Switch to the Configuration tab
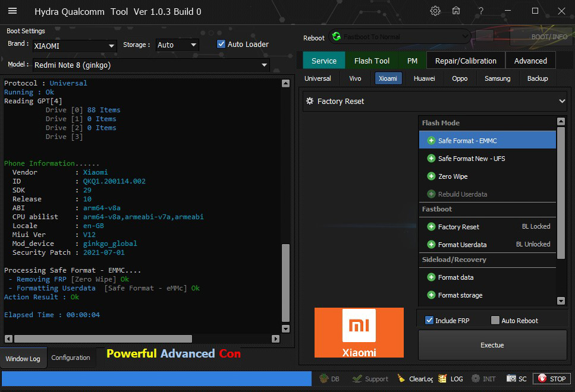Screen dimensions: 575x392 pyautogui.click(x=71, y=358)
